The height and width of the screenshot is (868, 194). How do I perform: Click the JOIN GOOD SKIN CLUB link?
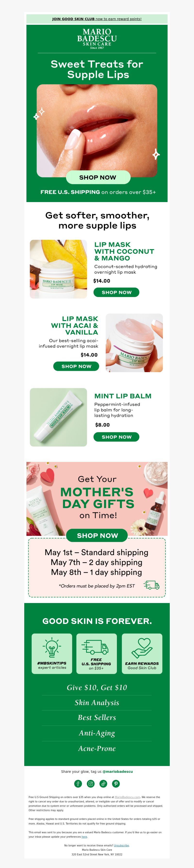(x=73, y=19)
